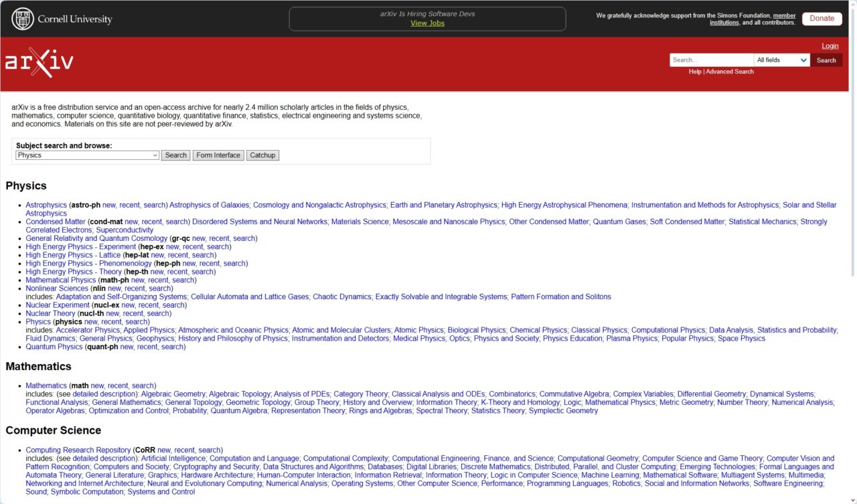Viewport: 857px width, 504px height.
Task: Open Advanced Search
Action: coord(729,71)
